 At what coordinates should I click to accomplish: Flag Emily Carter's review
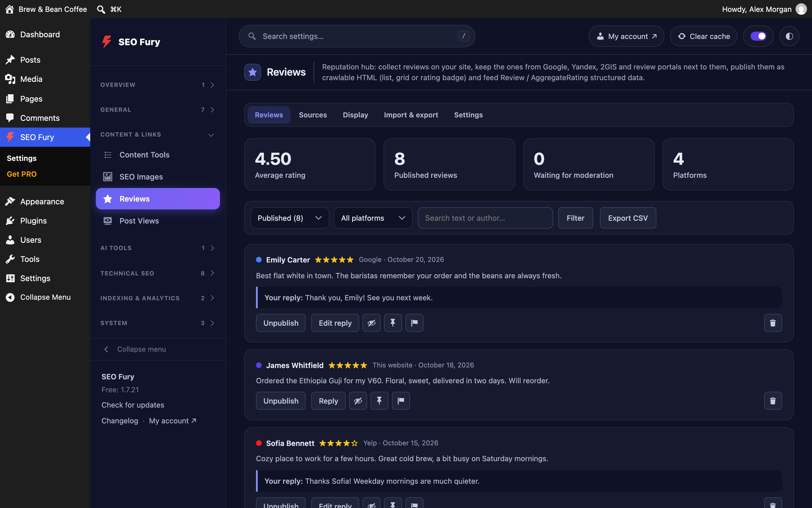414,323
